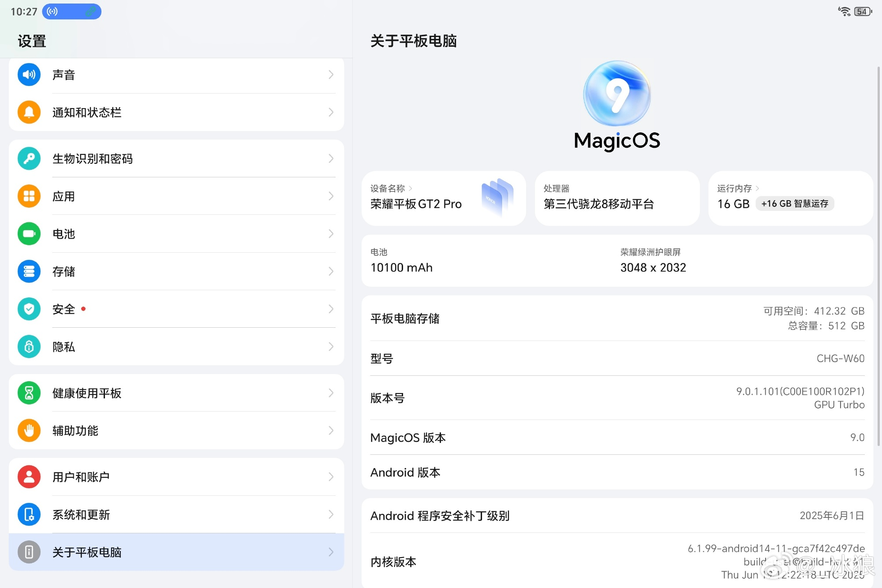Open 辅助功能 settings

tap(176, 431)
